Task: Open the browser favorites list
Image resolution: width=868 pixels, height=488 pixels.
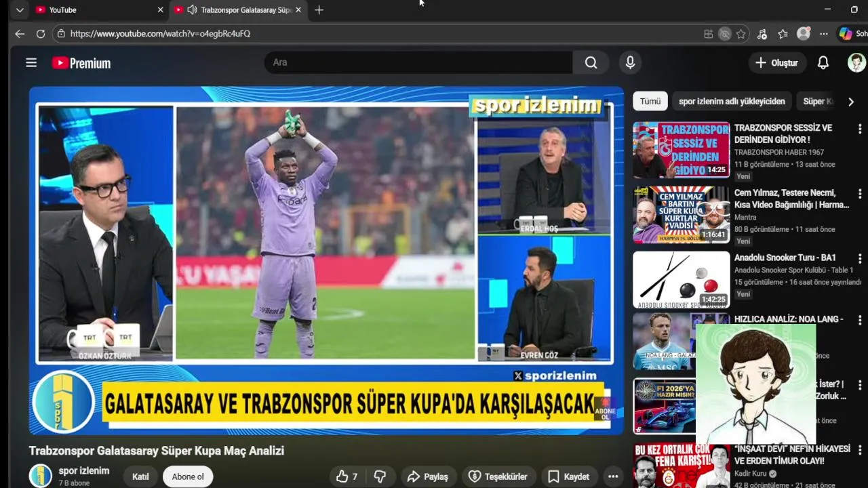Action: pyautogui.click(x=783, y=34)
